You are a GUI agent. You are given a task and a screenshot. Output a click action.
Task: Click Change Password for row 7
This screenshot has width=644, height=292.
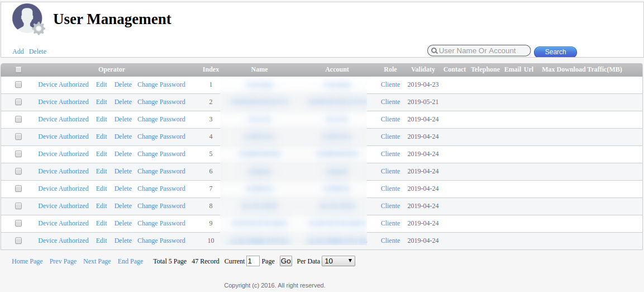pos(161,189)
